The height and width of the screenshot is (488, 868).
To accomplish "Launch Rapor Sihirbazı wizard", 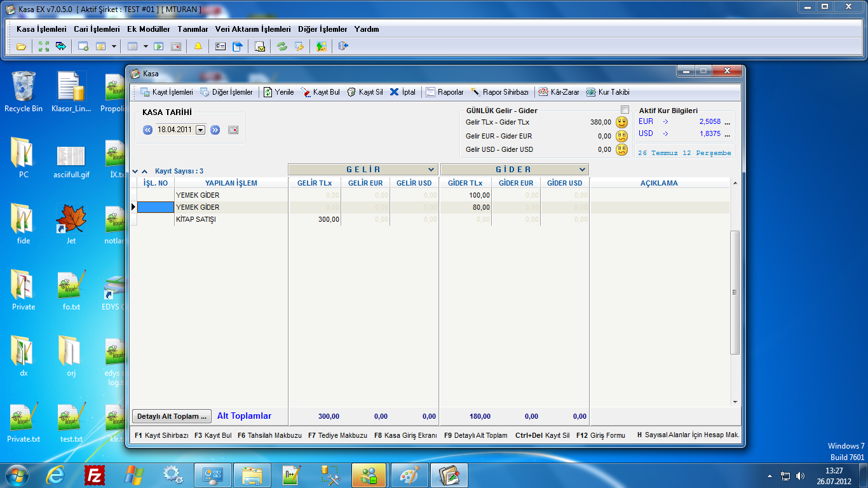I will 500,92.
